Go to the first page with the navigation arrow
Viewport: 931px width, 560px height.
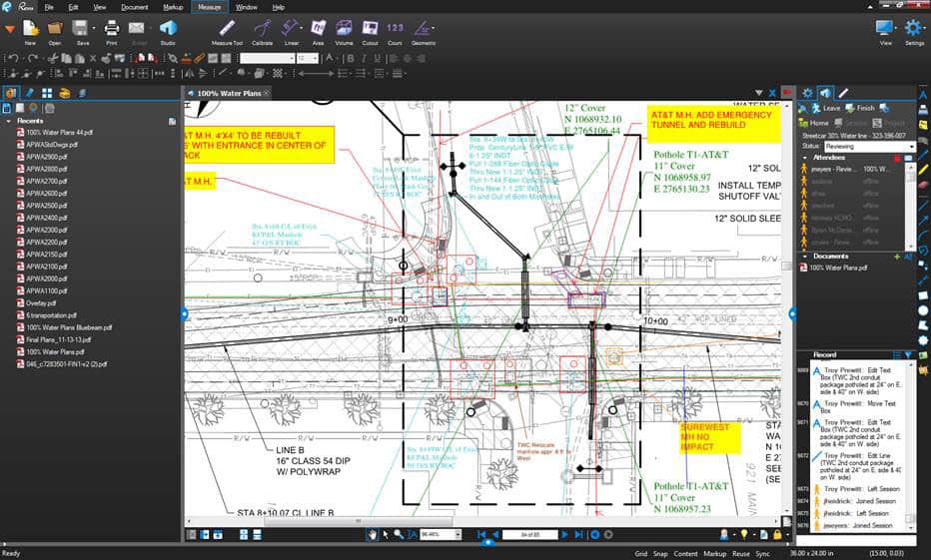(482, 534)
